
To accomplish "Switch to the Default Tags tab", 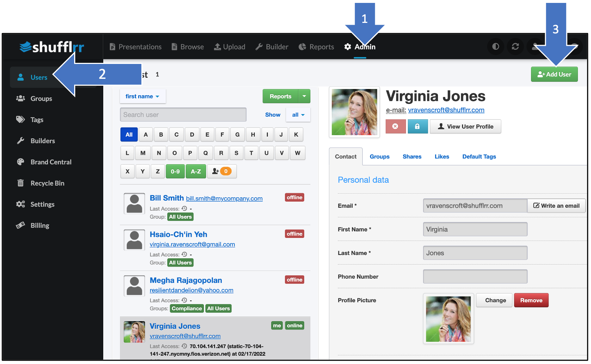I will 479,157.
